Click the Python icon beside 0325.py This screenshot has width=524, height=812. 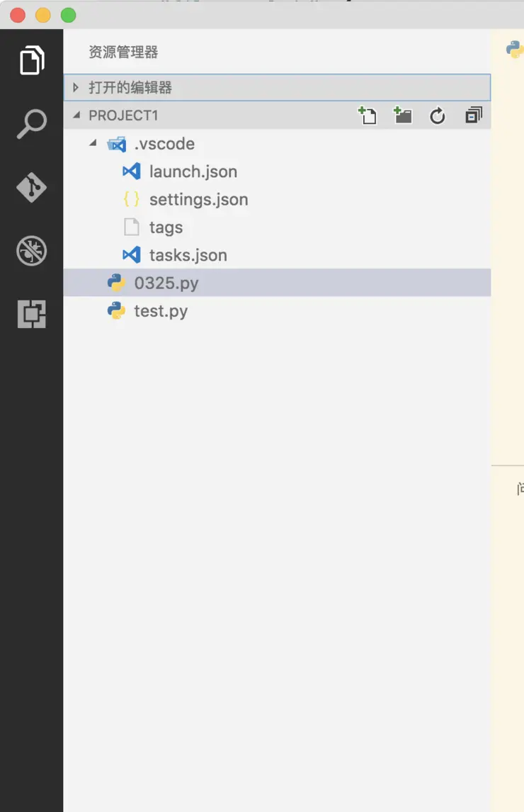[117, 283]
